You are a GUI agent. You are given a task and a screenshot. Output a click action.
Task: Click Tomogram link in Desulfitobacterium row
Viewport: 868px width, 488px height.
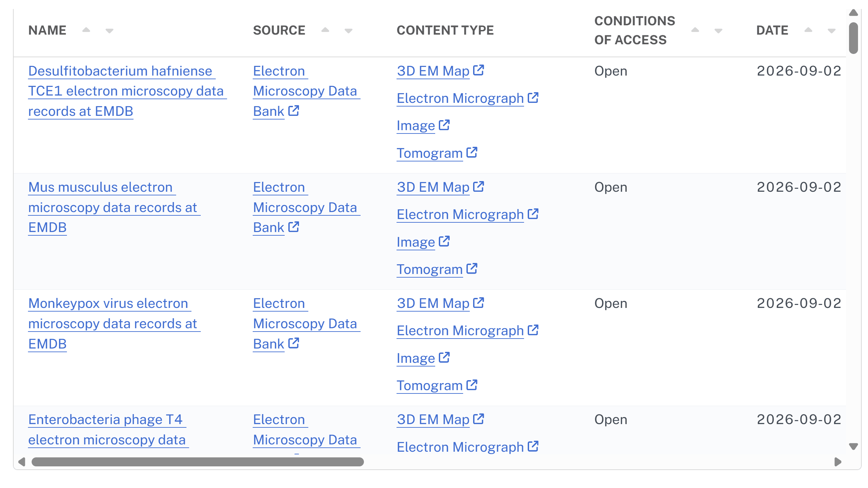(430, 153)
